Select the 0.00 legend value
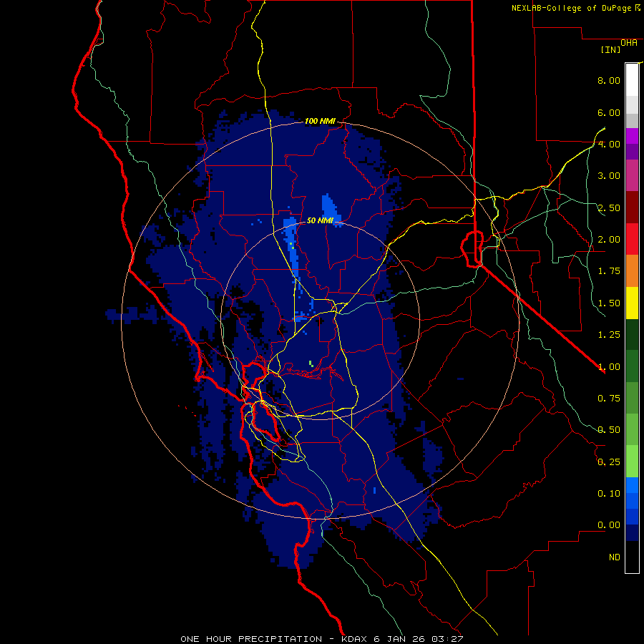The height and width of the screenshot is (644, 644). pyautogui.click(x=609, y=525)
